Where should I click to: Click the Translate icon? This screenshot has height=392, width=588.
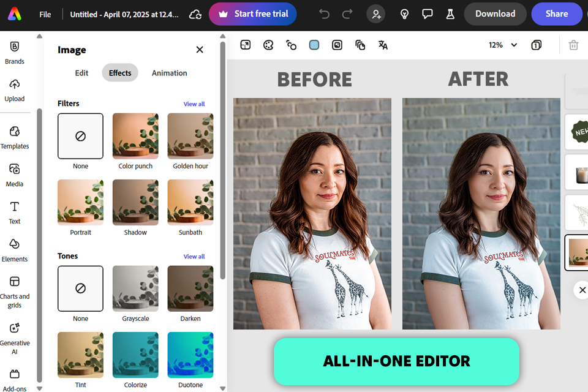pyautogui.click(x=383, y=45)
